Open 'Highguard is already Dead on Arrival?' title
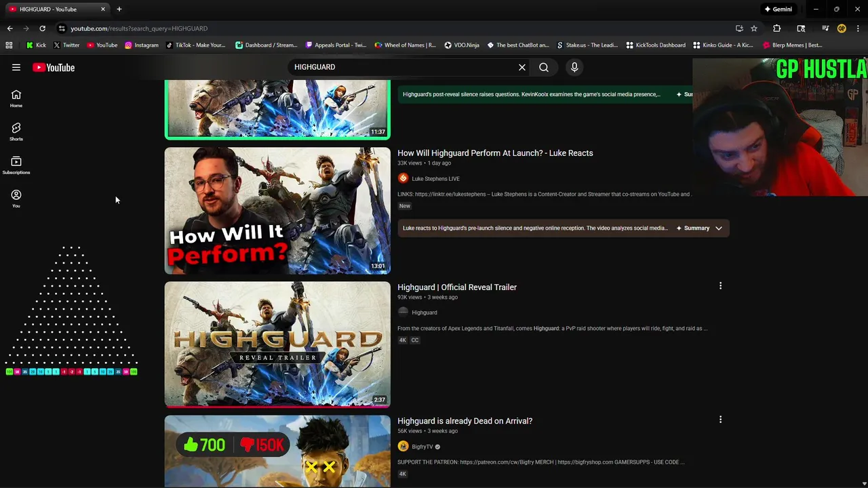This screenshot has width=868, height=488. tap(465, 421)
